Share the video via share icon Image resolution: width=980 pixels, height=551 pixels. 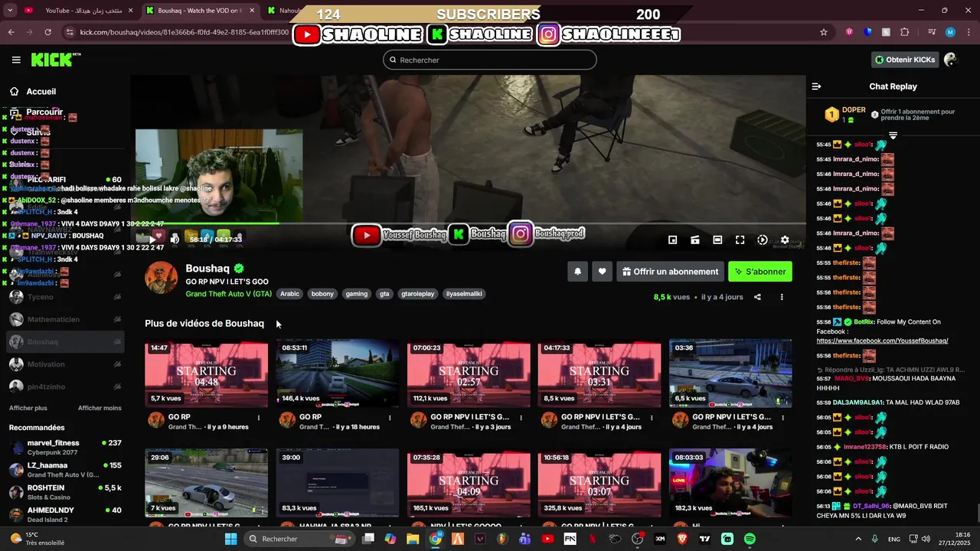tap(757, 297)
